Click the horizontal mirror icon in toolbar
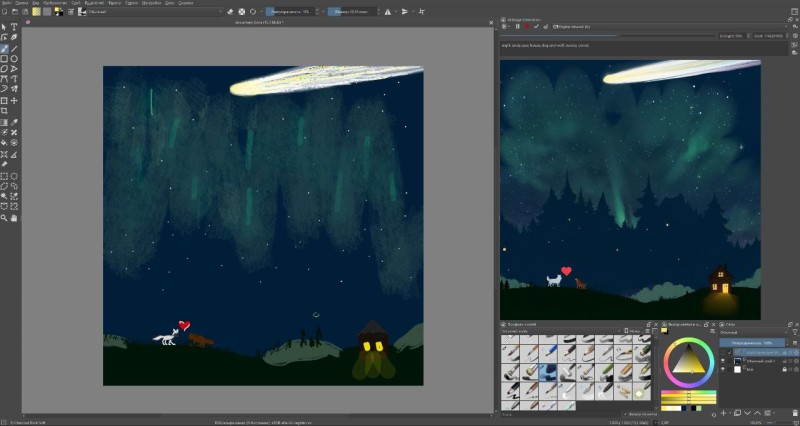This screenshot has height=426, width=800. [x=387, y=12]
